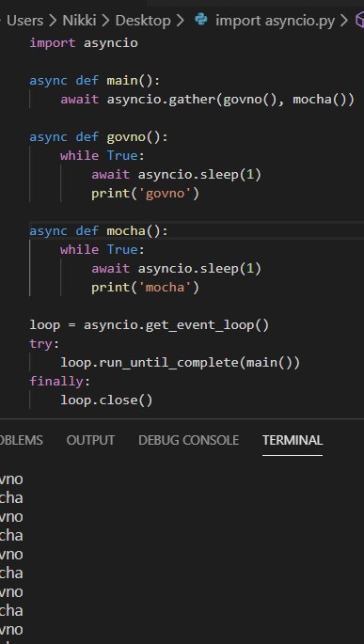
Task: Switch to the DEBUG CONSOLE tab
Action: pos(188,440)
